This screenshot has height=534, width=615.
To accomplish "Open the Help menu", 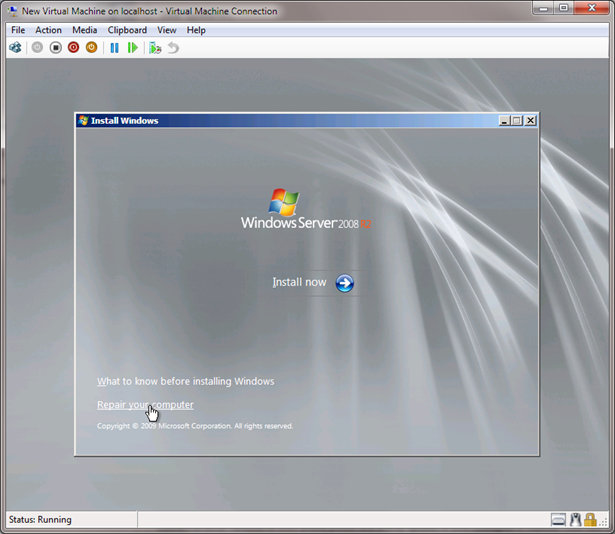I will 196,30.
